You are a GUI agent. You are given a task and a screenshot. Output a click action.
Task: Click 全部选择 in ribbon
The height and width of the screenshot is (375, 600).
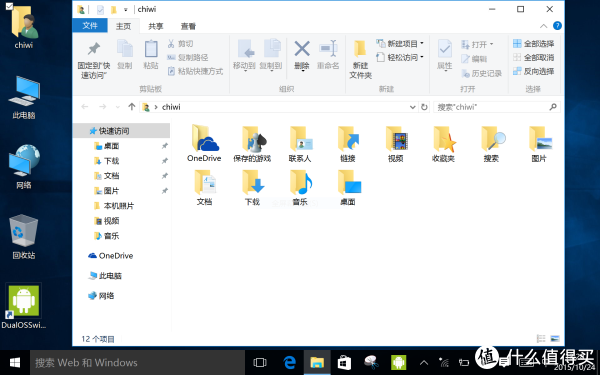[x=533, y=44]
